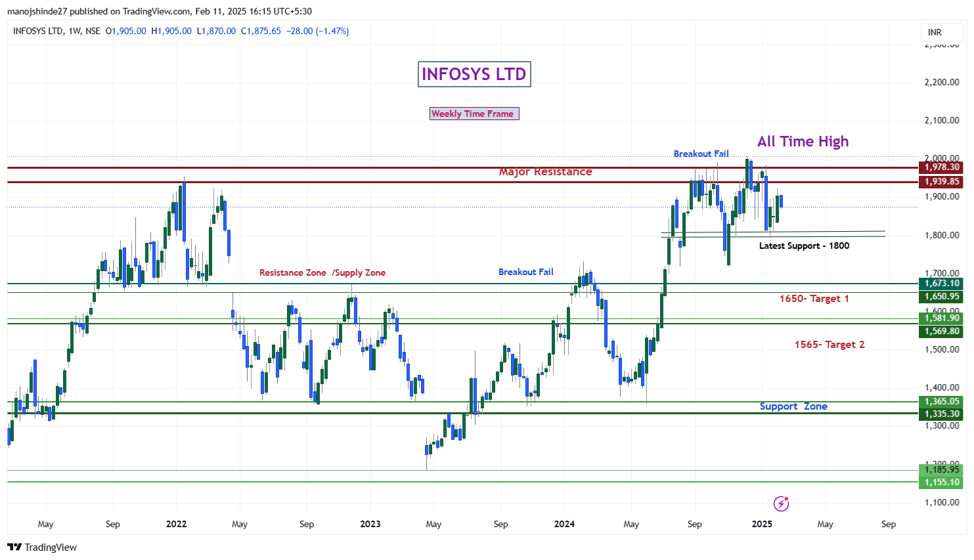Click 2,100.00 on the price axis
Image resolution: width=974 pixels, height=560 pixels.
click(x=942, y=120)
